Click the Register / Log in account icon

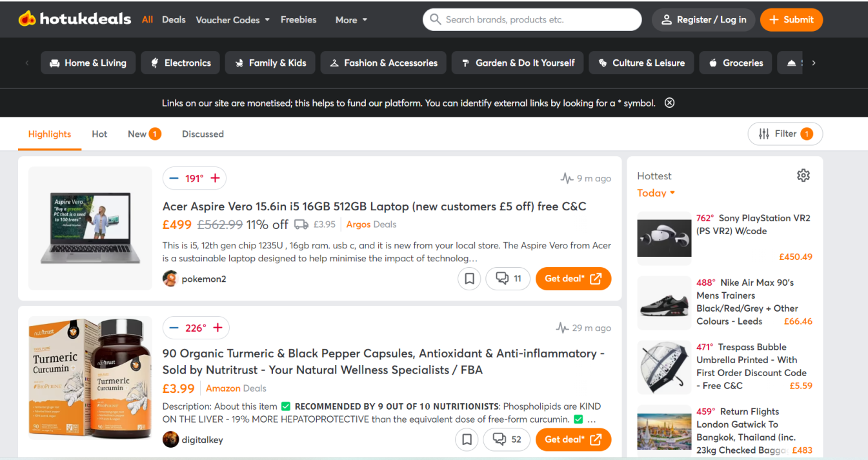click(x=667, y=19)
